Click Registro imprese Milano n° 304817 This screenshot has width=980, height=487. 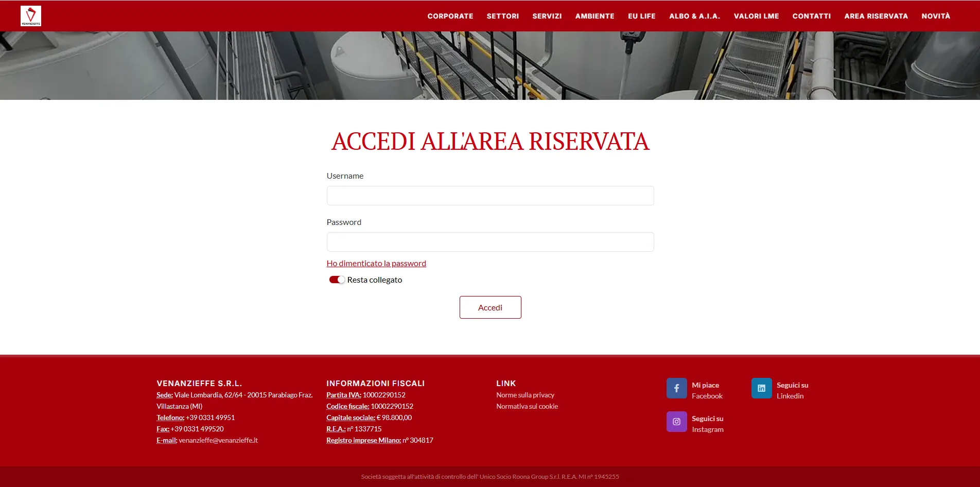[380, 440]
